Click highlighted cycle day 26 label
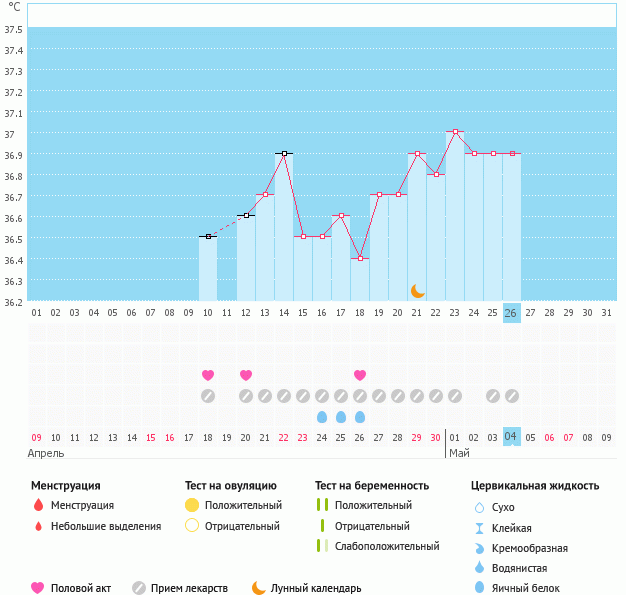Viewport: 626px width, 595px height. point(511,312)
